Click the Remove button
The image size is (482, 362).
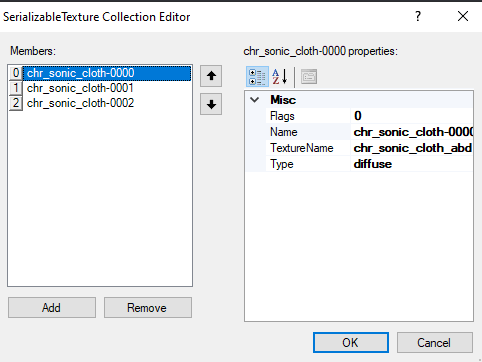pos(148,307)
